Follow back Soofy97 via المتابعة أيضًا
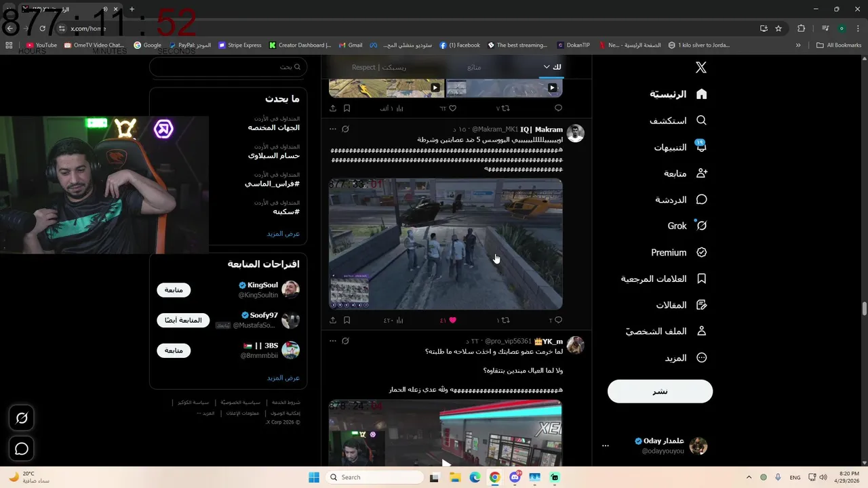 click(183, 320)
